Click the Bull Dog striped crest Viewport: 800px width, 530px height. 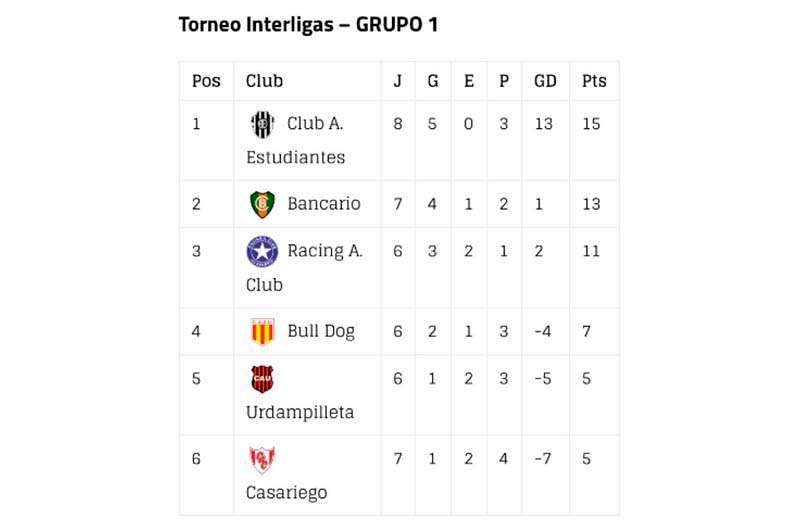coord(262,331)
